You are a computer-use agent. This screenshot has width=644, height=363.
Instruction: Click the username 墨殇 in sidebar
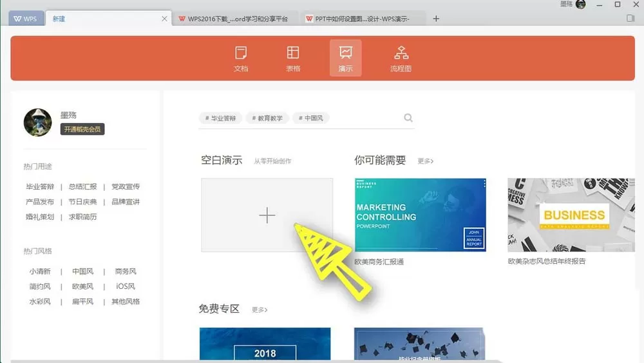(x=69, y=115)
